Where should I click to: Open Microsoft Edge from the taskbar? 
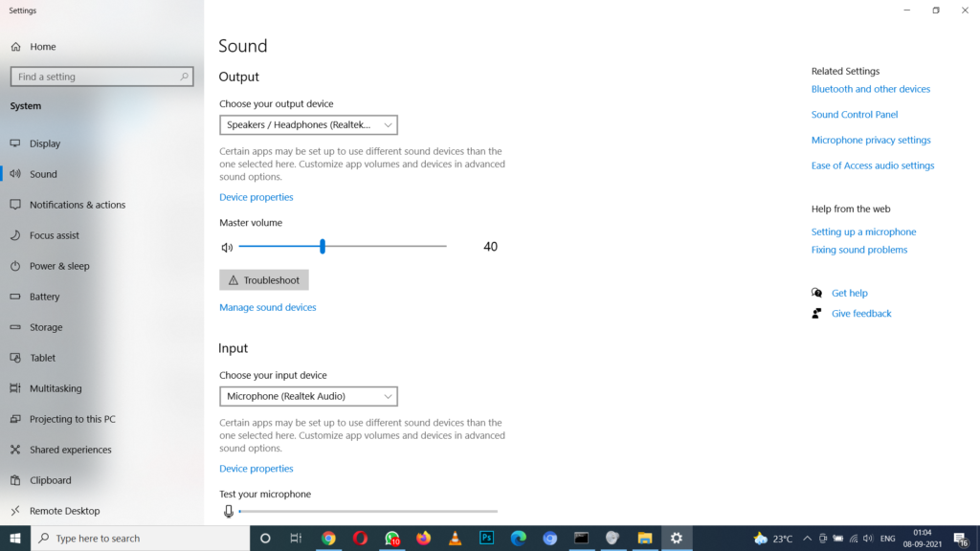[x=518, y=538]
